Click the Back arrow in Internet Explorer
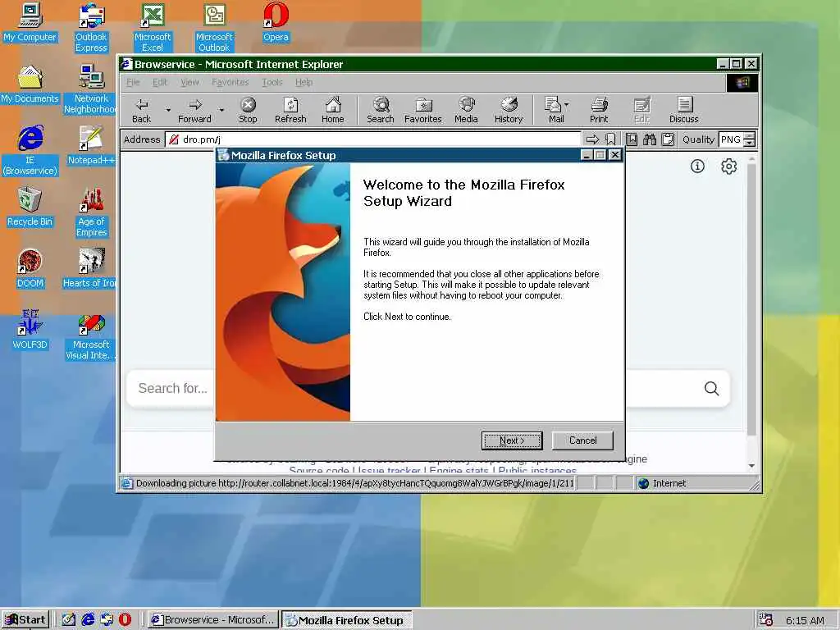The image size is (840, 630). pyautogui.click(x=142, y=111)
